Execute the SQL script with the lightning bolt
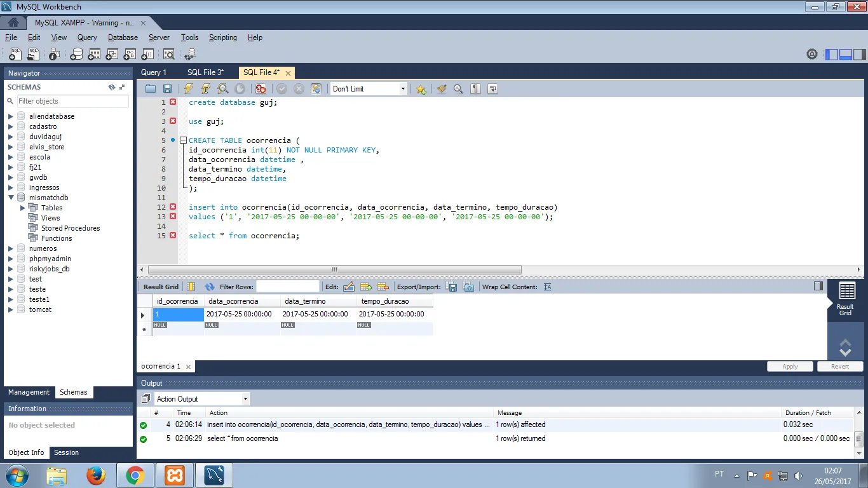The height and width of the screenshot is (488, 868). [x=189, y=89]
